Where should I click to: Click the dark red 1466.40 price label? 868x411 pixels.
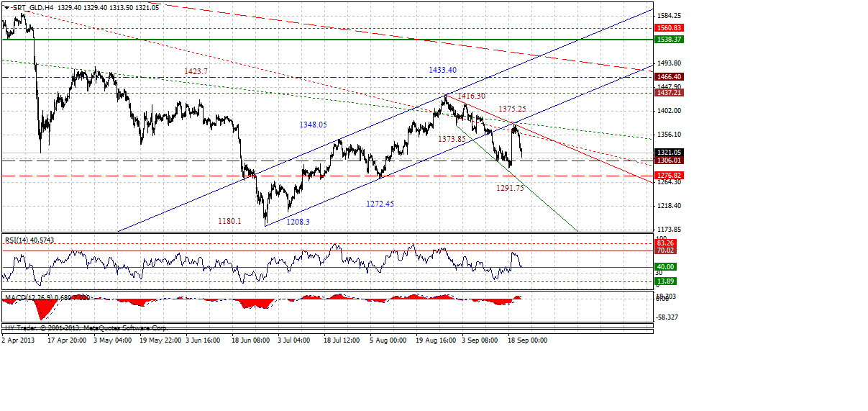click(x=669, y=76)
